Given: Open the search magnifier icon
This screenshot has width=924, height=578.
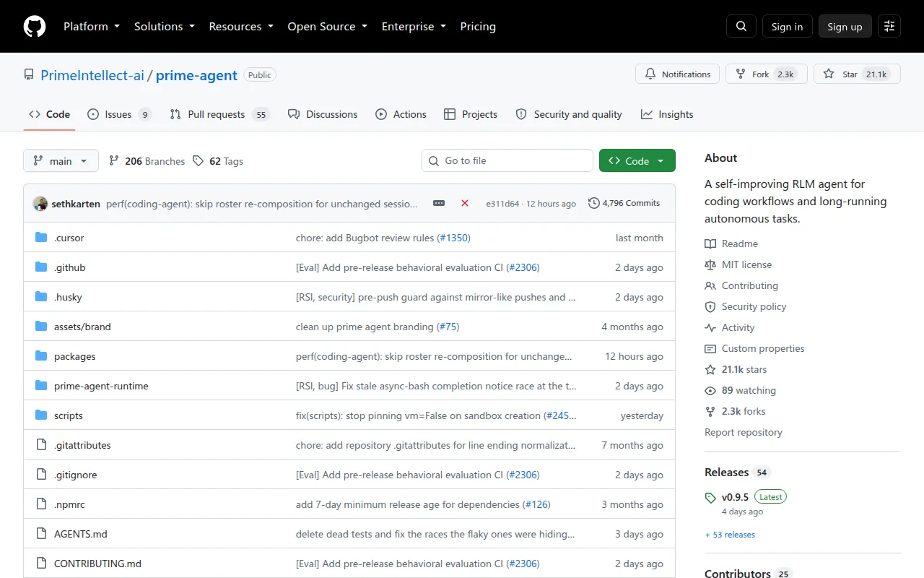Looking at the screenshot, I should click(x=741, y=26).
